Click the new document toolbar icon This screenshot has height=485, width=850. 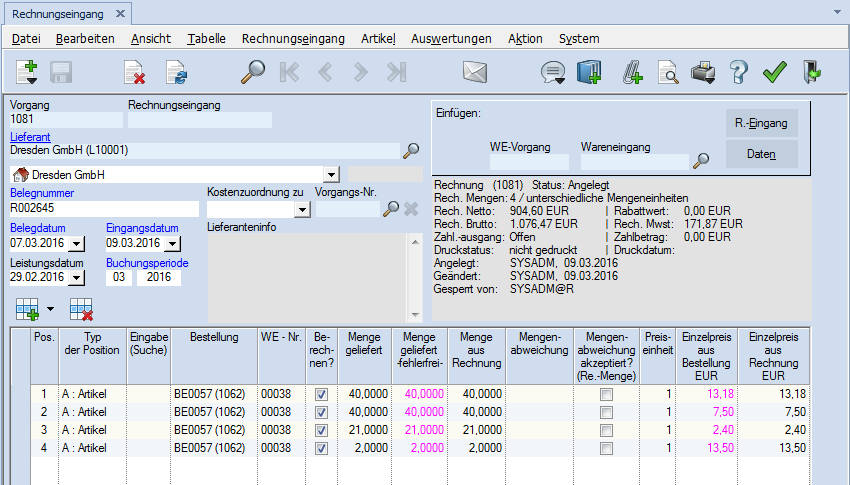click(x=27, y=72)
